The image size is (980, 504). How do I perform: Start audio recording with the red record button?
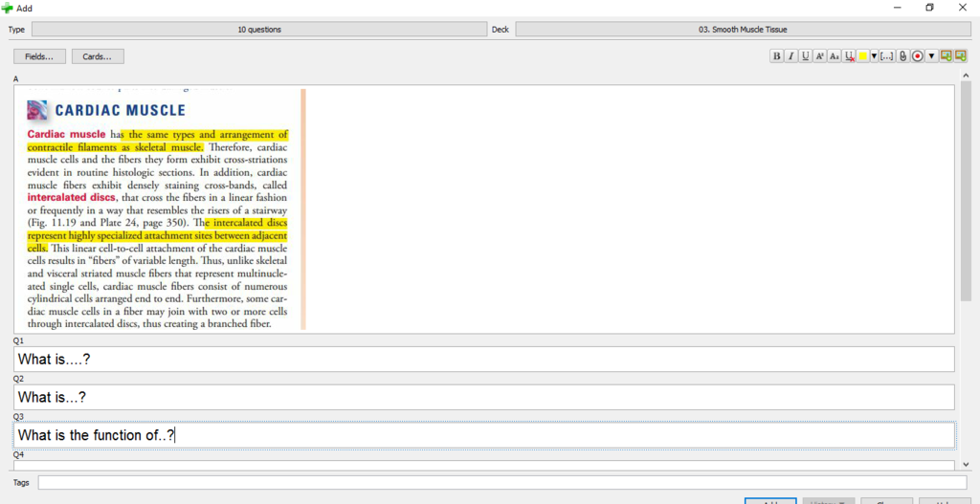pos(917,56)
